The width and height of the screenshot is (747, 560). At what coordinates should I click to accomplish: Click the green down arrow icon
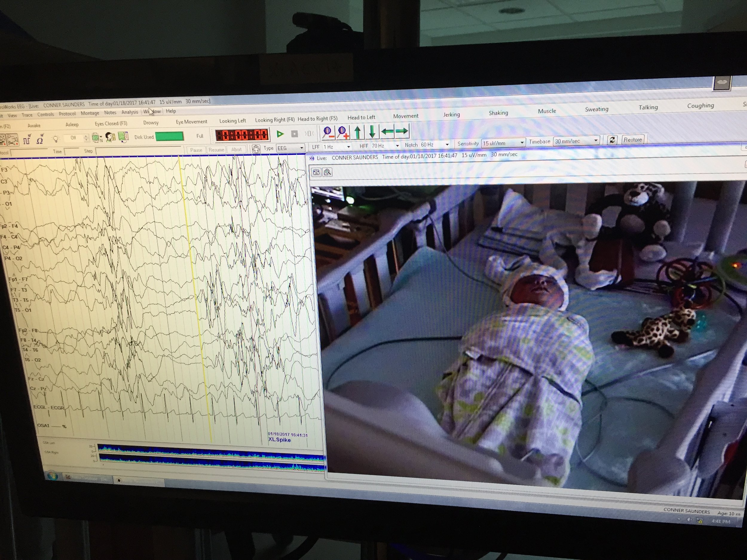(372, 131)
